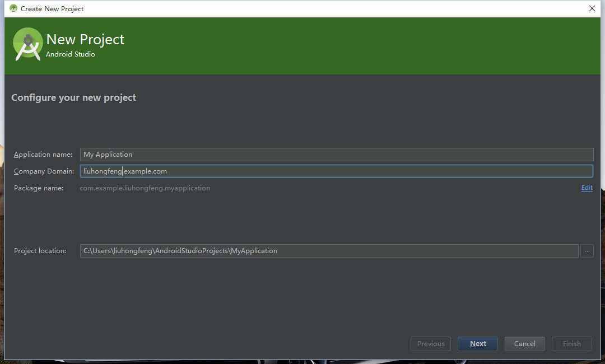Select package name text com.example.liuhongfeng.myapplication
605x364 pixels.
[145, 188]
